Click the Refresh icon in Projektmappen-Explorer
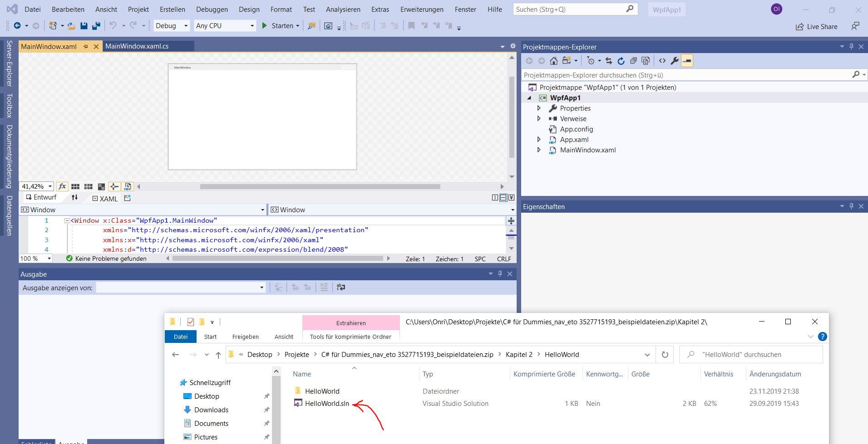868x444 pixels. [x=621, y=61]
